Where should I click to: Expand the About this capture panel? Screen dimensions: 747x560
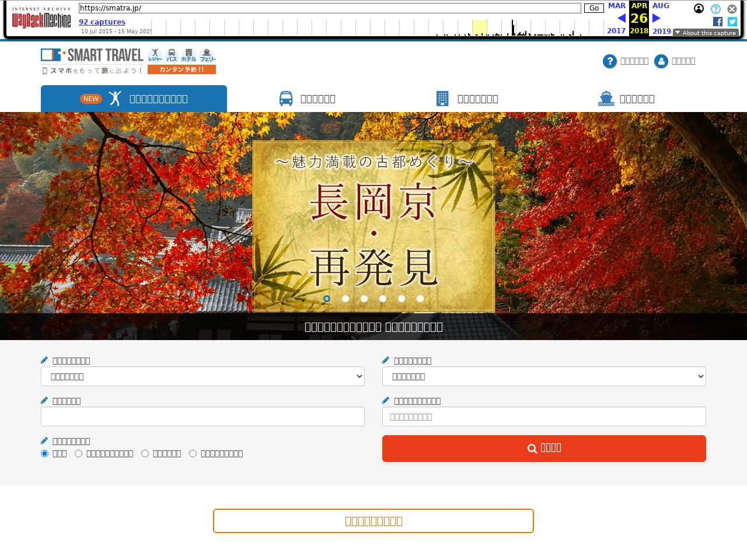coord(706,33)
